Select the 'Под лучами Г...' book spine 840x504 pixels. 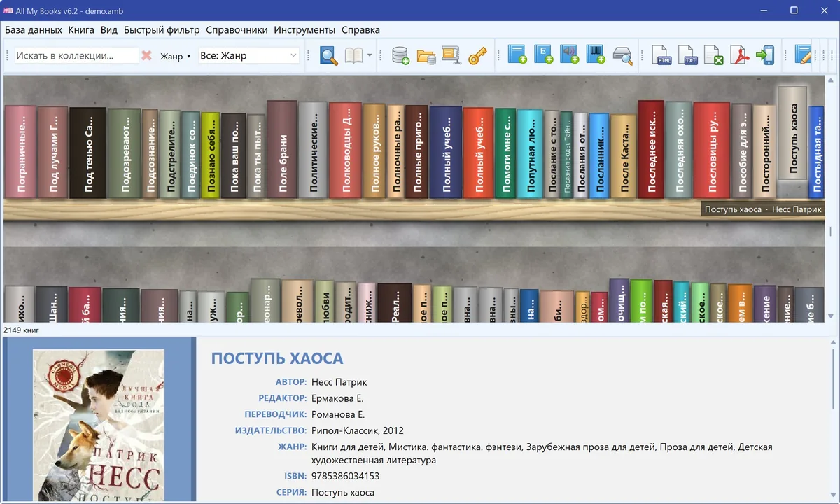click(x=53, y=152)
